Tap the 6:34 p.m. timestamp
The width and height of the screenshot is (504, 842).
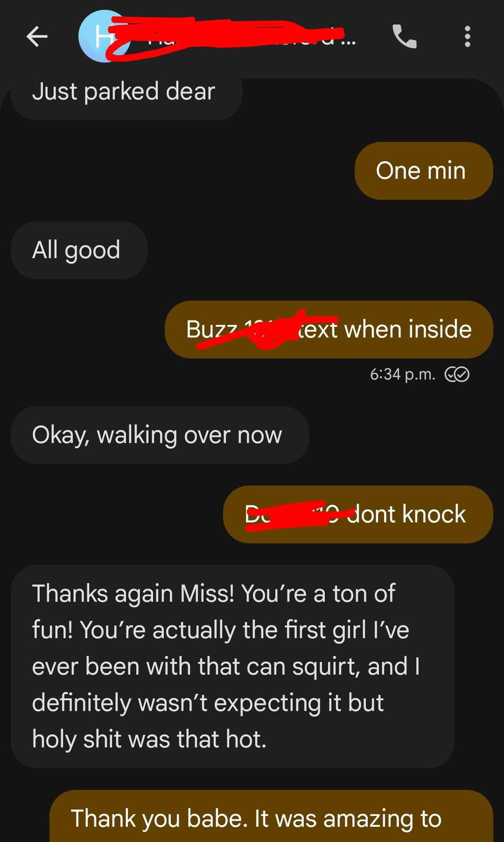click(x=403, y=375)
